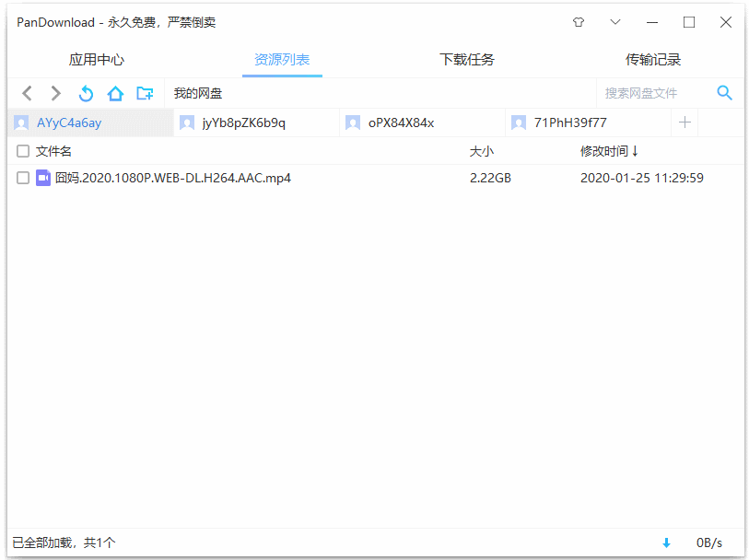The width and height of the screenshot is (749, 560).
Task: Maximize the PanDownload window
Action: [689, 22]
